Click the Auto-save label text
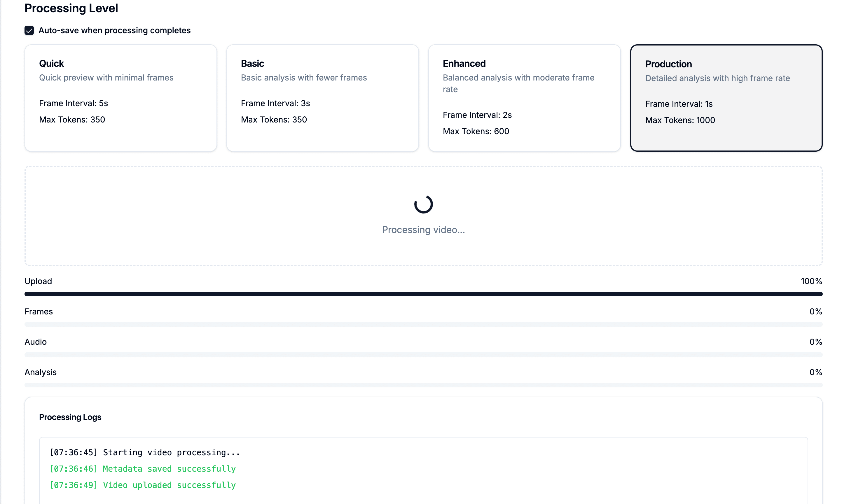This screenshot has height=504, width=842. [114, 31]
